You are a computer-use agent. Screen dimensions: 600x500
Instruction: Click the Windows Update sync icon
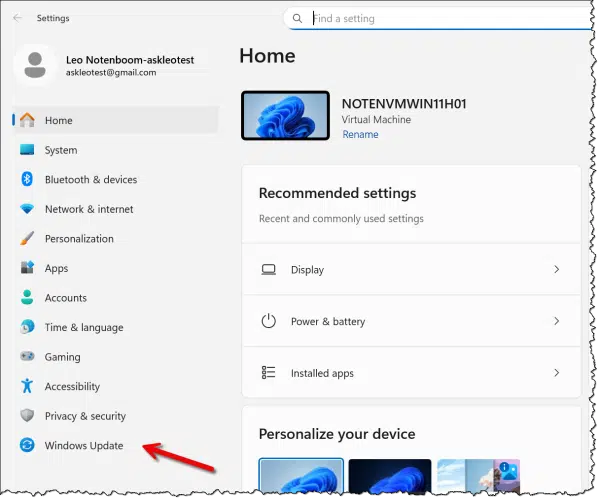(x=27, y=445)
